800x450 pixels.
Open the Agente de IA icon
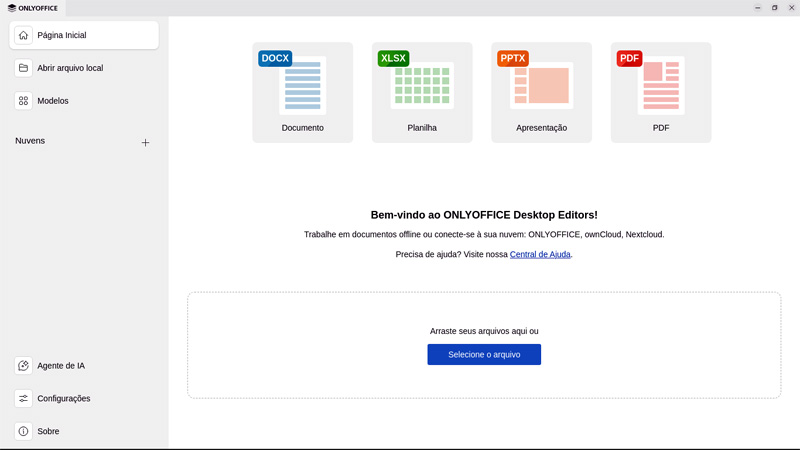pyautogui.click(x=24, y=366)
